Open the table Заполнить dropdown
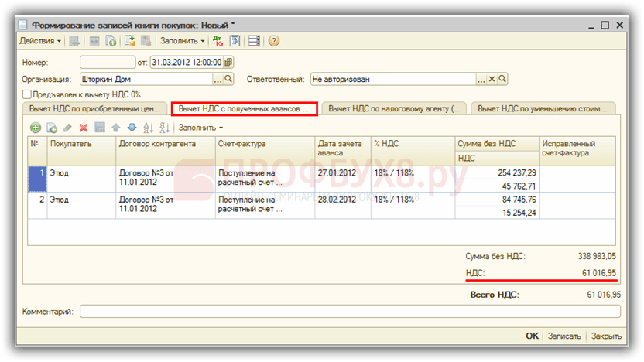 pos(200,128)
